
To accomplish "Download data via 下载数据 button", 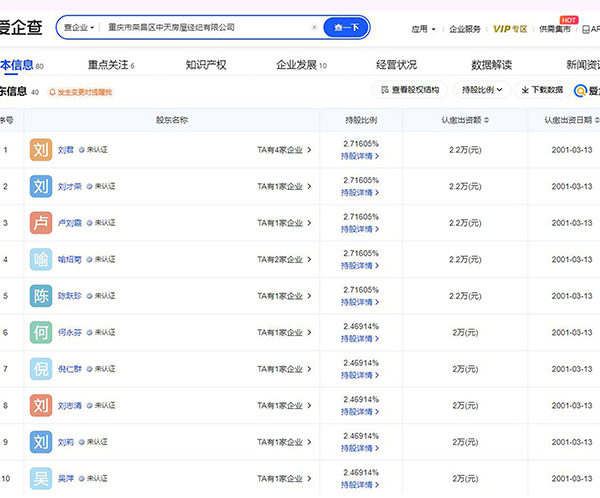I will tap(541, 90).
